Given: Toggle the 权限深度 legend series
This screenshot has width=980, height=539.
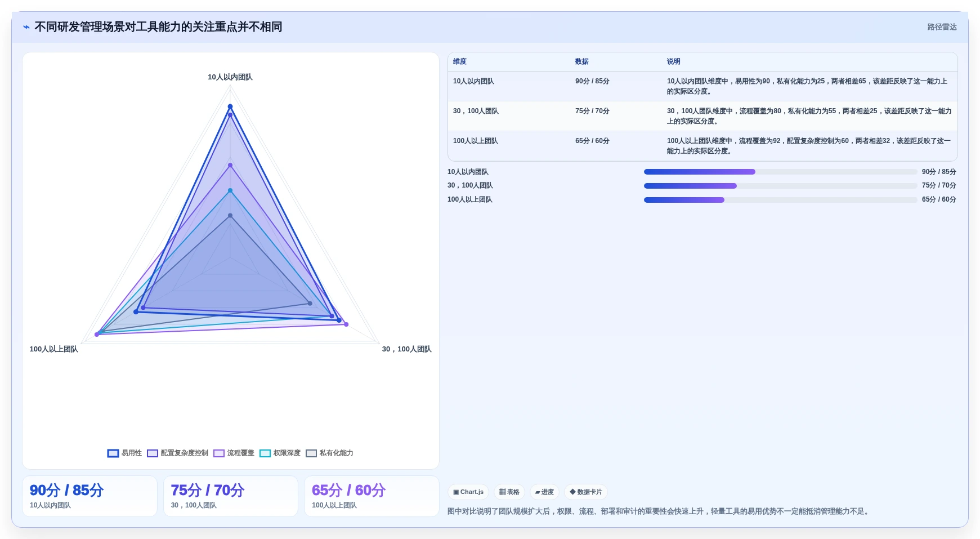Looking at the screenshot, I should 280,453.
